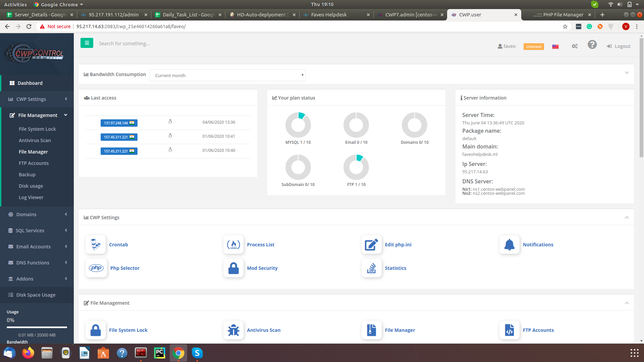The height and width of the screenshot is (362, 644).
Task: Open the help question mark icon
Action: [x=592, y=45]
